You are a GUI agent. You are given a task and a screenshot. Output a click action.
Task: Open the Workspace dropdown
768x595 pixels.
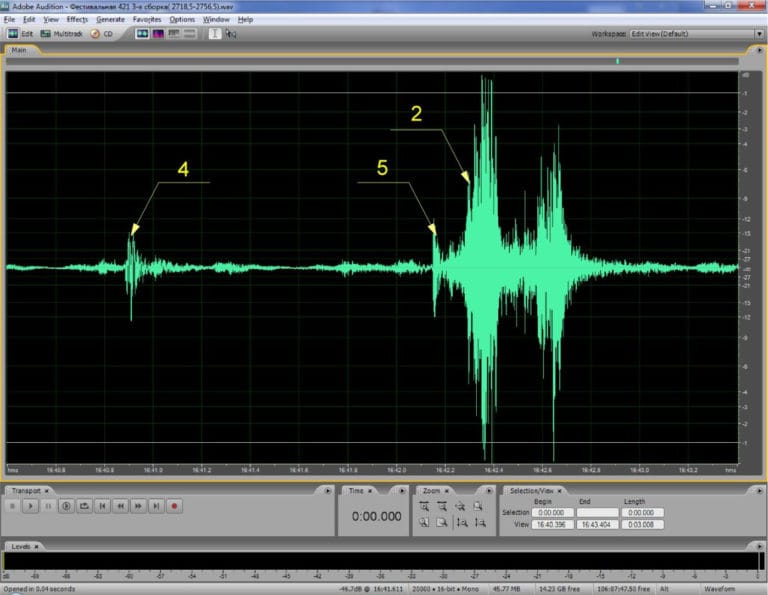[x=696, y=34]
